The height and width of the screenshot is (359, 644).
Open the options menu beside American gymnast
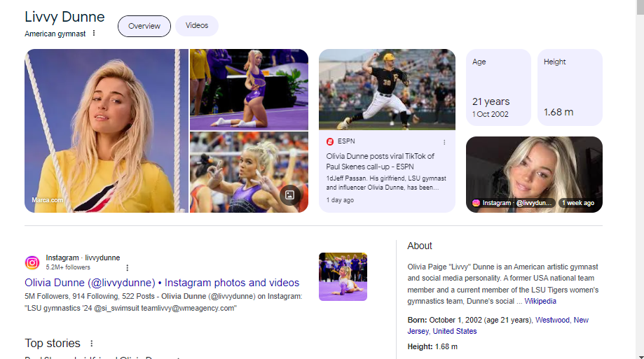[x=94, y=33]
